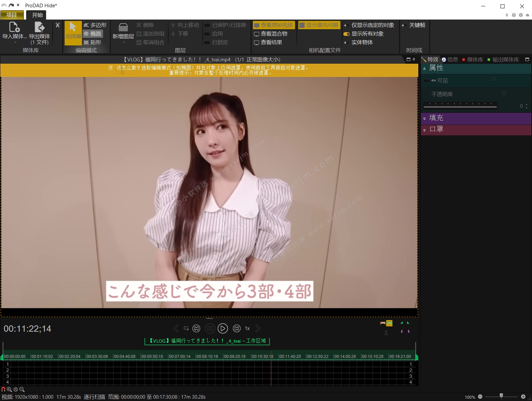The image size is (532, 401).
Task: Toggle the timeline magnet snap icon
Action: tap(3, 389)
